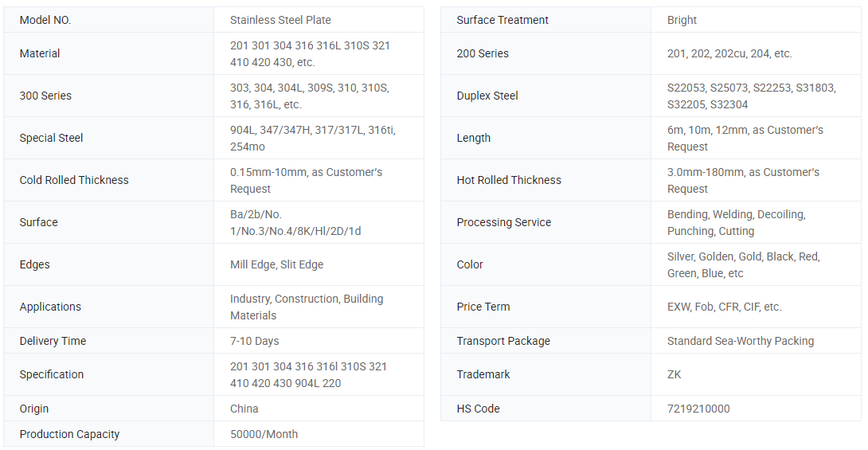The width and height of the screenshot is (868, 450).
Task: Click the Cold Rolled Thickness label
Action: [73, 180]
